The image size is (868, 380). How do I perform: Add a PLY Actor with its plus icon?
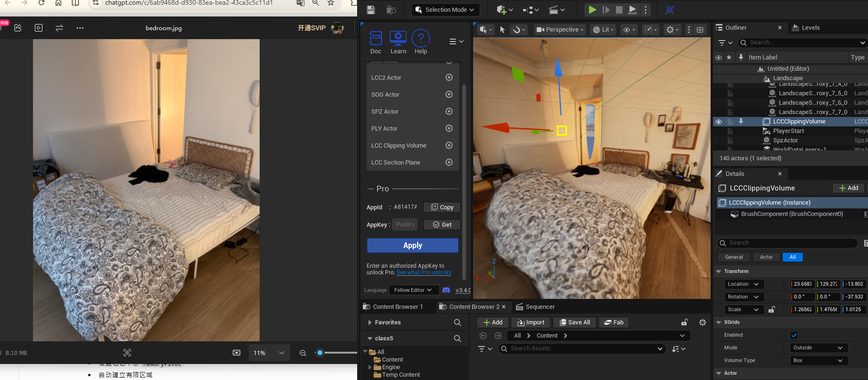click(x=449, y=128)
